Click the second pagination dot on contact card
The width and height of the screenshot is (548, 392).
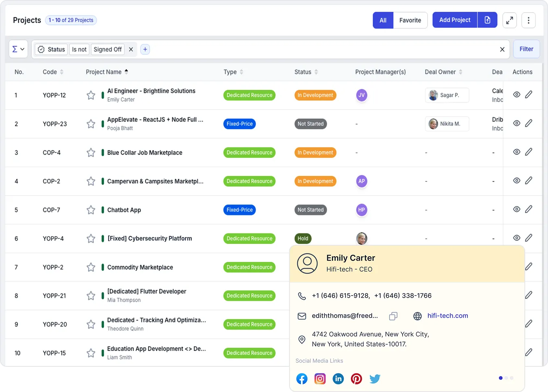pos(506,378)
